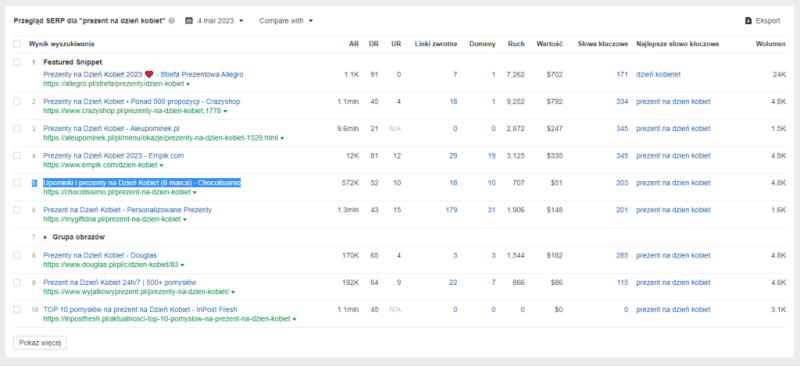The image size is (800, 366).
Task: Check the Personalizowane Prezenty result checkbox
Action: click(17, 210)
